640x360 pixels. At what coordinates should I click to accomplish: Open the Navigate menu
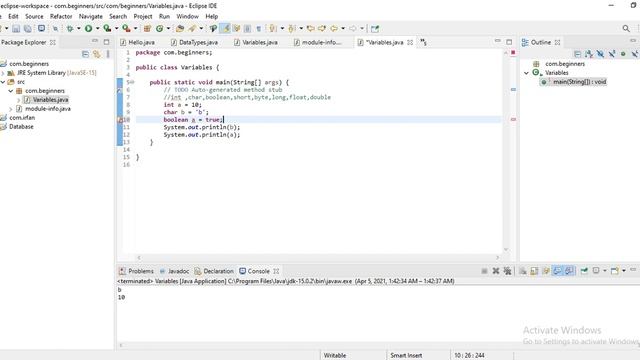pos(91,16)
